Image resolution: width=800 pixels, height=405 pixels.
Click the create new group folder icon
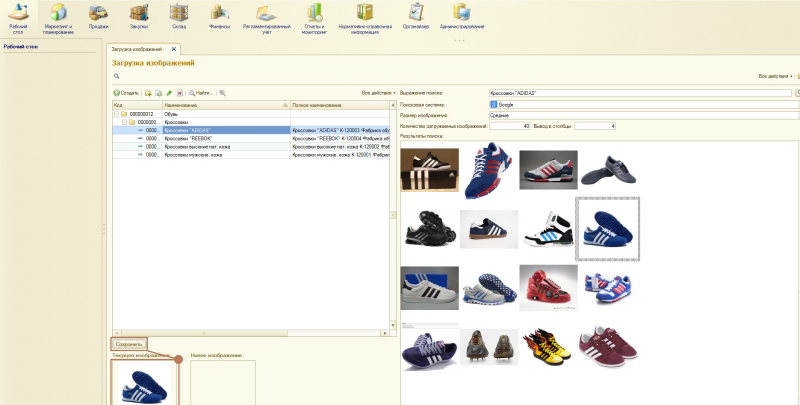pos(148,93)
